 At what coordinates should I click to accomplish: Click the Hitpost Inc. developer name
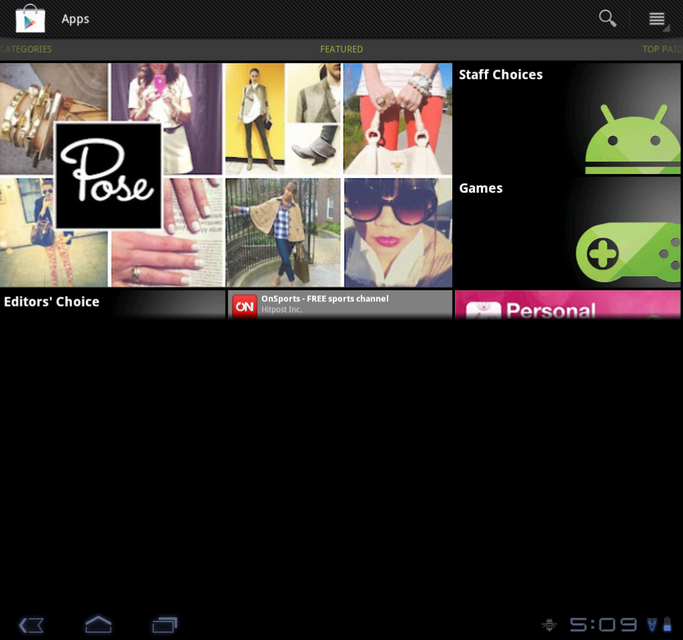coord(281,310)
